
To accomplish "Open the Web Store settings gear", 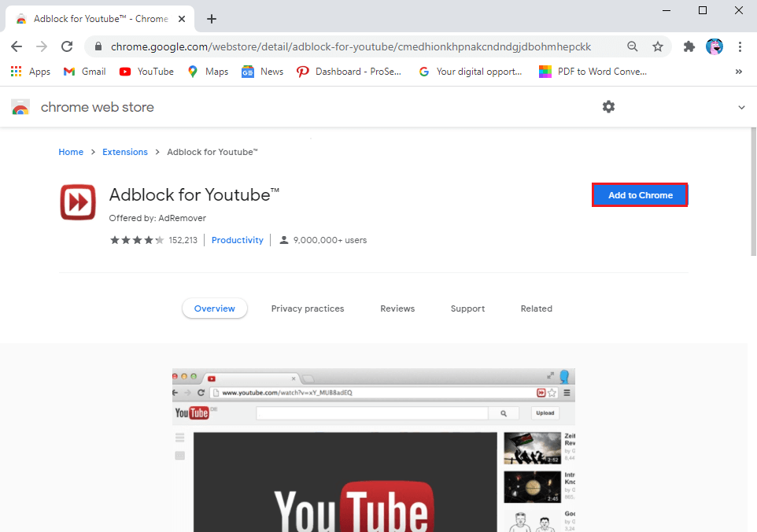I will point(608,106).
